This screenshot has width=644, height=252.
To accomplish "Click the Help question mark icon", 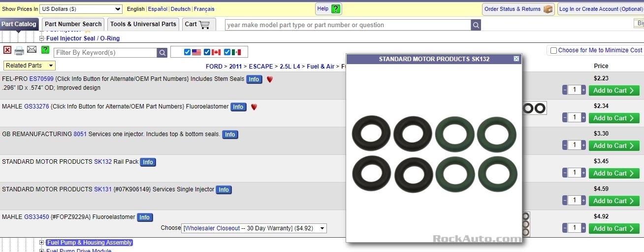I will click(x=336, y=9).
